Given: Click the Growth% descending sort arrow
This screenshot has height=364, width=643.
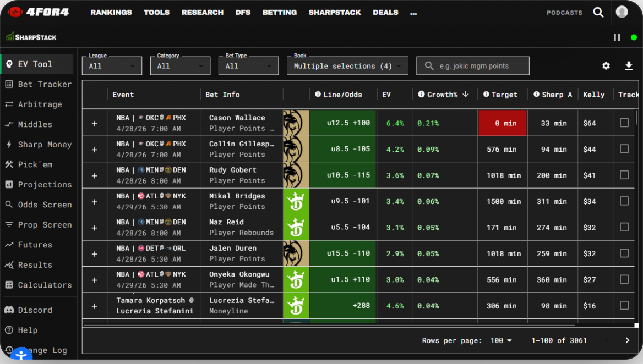Looking at the screenshot, I should click(x=466, y=94).
